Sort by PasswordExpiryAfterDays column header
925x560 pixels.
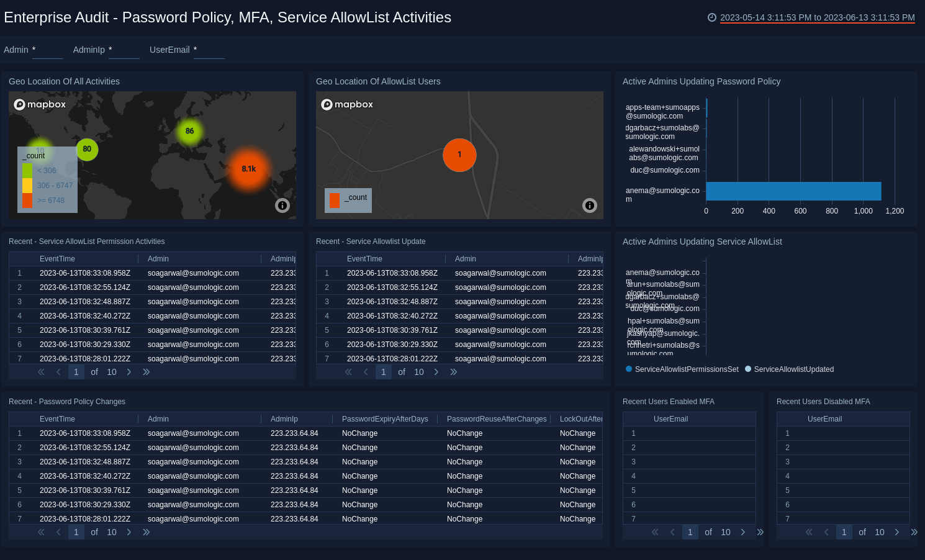(x=385, y=419)
